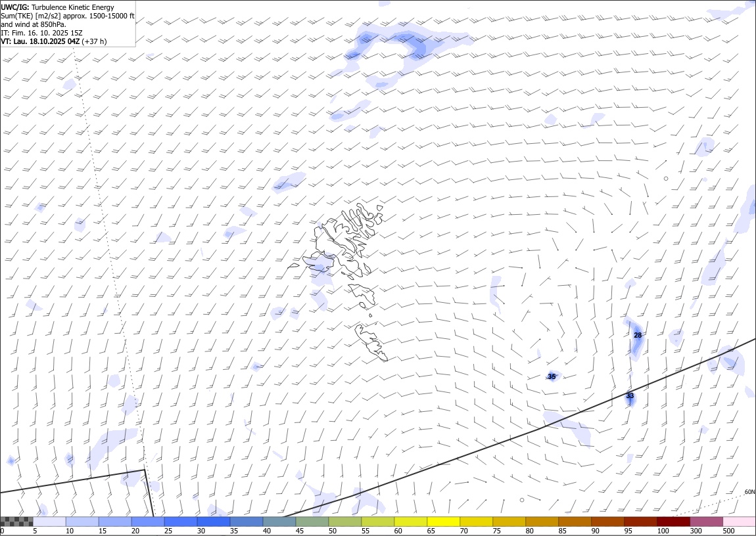Click the legend tick label 500

(728, 531)
